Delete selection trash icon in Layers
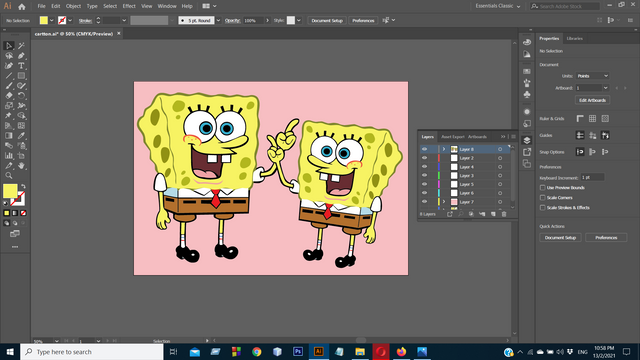640x360 pixels. pyautogui.click(x=504, y=214)
